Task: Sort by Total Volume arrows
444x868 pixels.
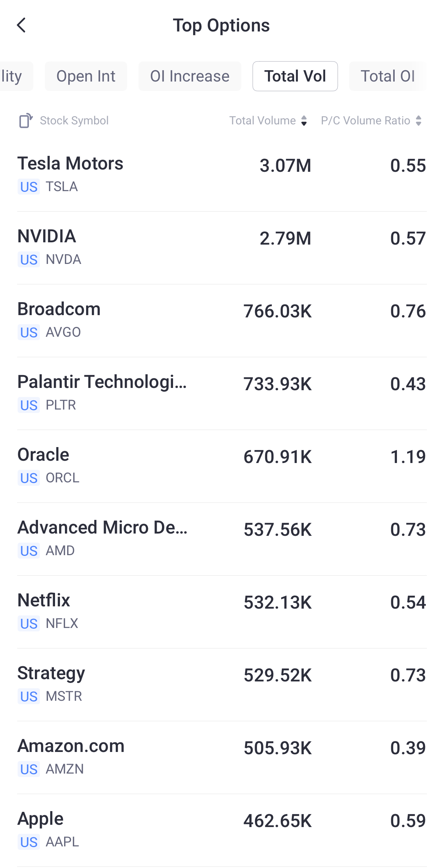Action: click(304, 121)
